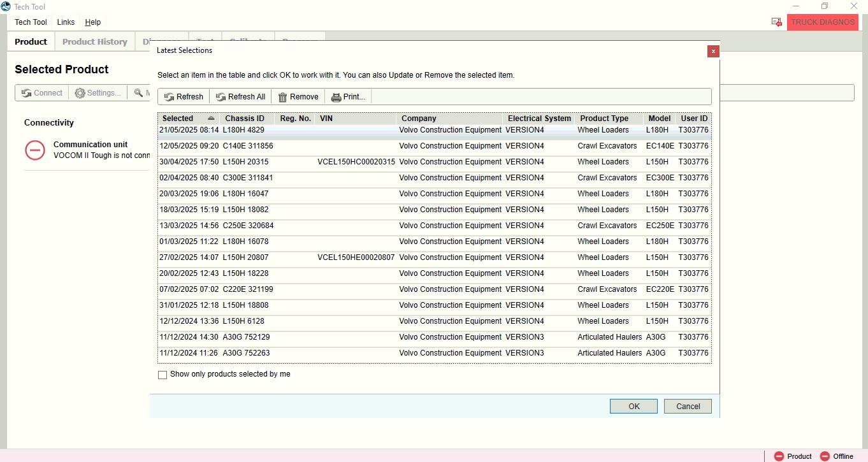Click the red Communication unit status icon

tap(35, 150)
